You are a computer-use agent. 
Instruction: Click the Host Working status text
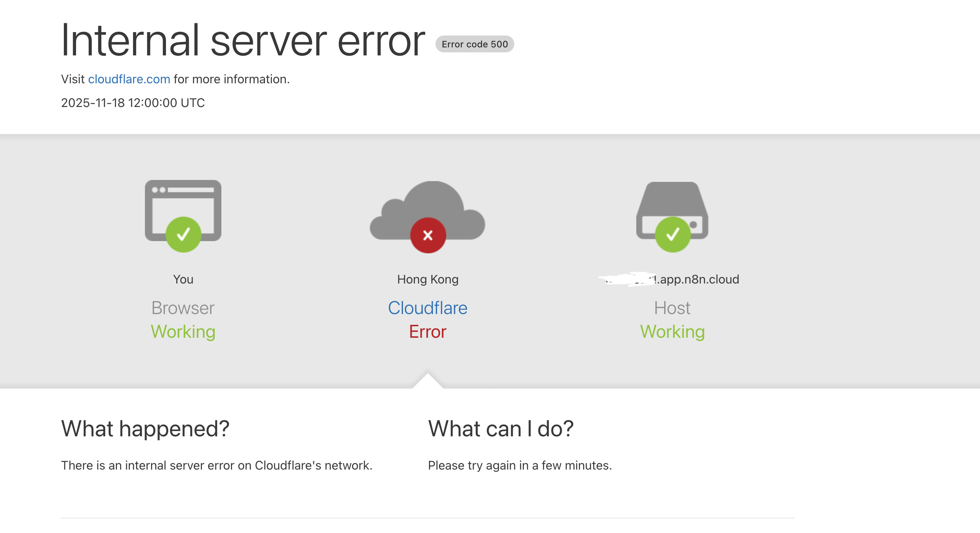coord(672,332)
